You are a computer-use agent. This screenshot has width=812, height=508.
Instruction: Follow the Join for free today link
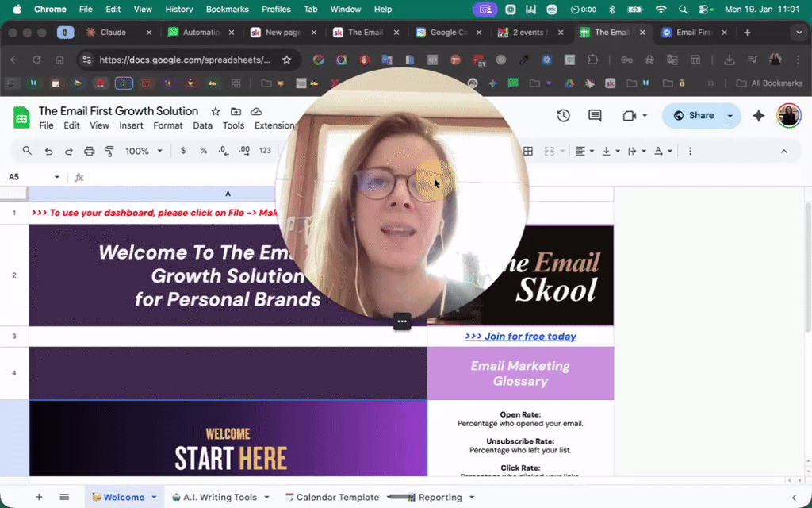click(520, 336)
